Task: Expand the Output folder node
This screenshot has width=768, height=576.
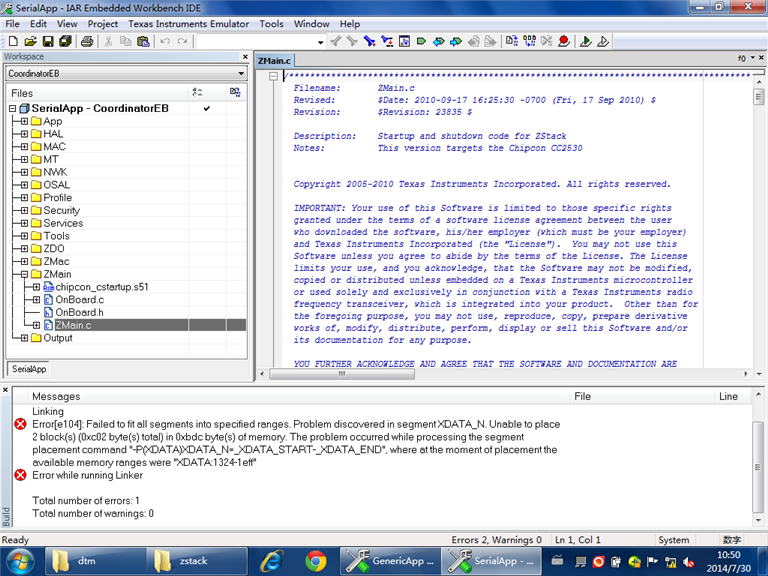Action: pyautogui.click(x=24, y=337)
